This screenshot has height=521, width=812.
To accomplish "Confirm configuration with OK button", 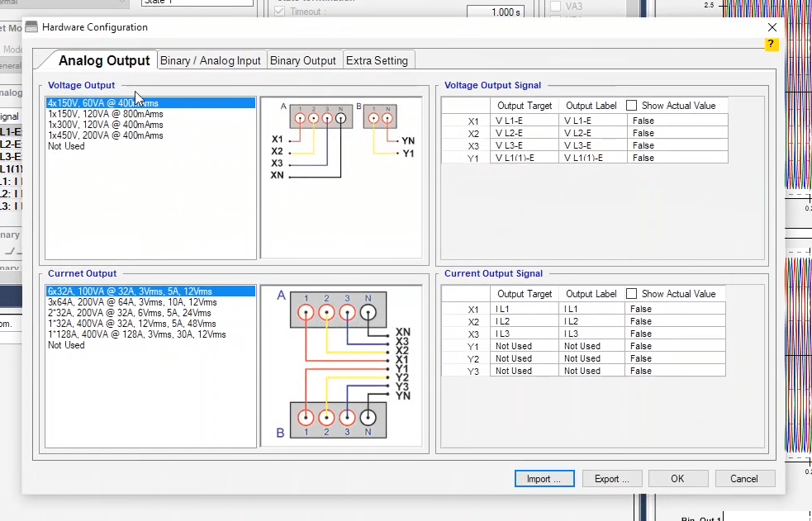I will point(677,479).
